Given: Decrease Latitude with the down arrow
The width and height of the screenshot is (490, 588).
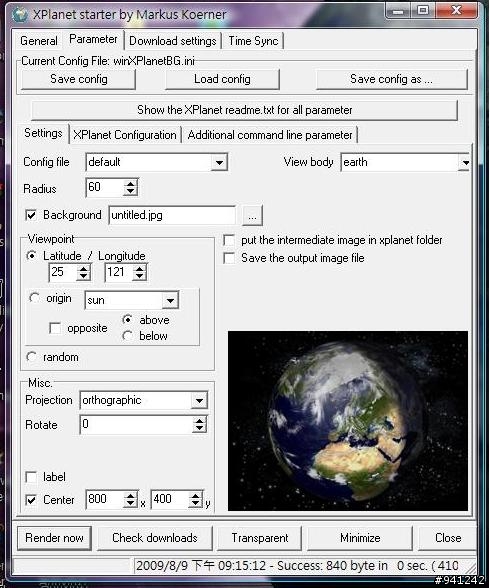Looking at the screenshot, I should [x=83, y=276].
